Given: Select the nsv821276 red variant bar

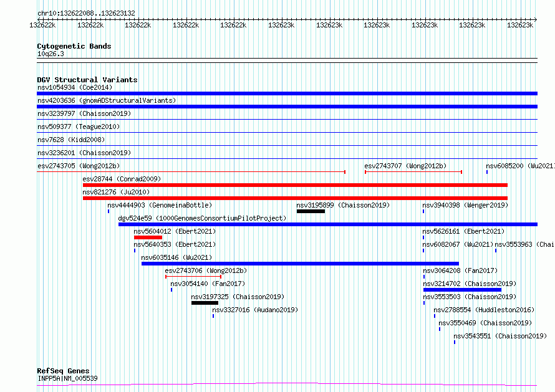Looking at the screenshot, I should (295, 198).
